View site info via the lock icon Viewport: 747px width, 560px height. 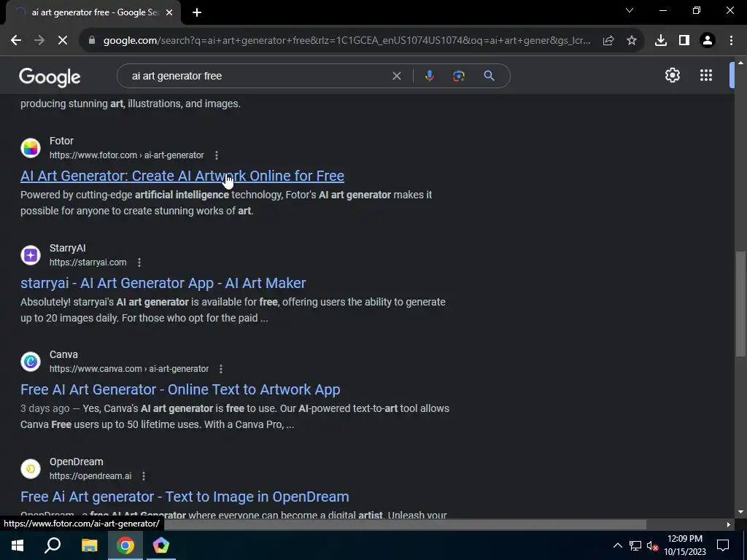[x=92, y=41]
